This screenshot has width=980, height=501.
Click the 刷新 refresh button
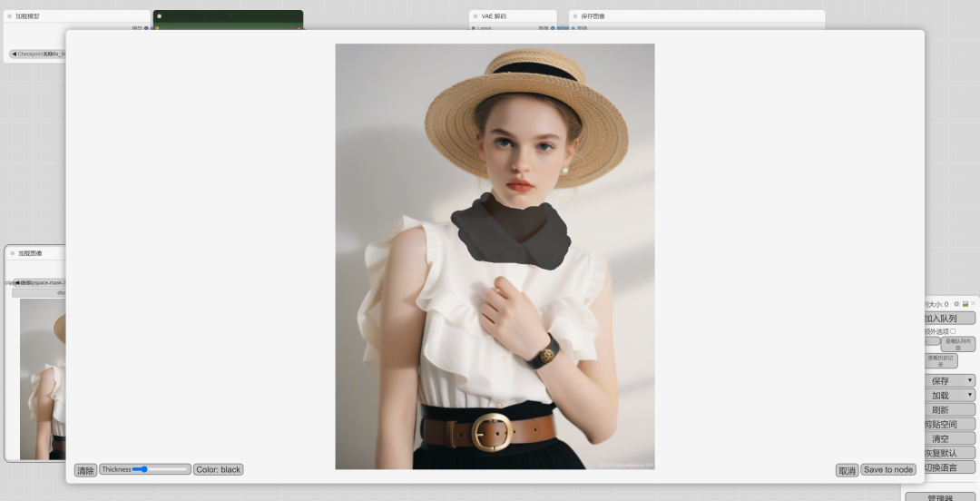coord(950,409)
